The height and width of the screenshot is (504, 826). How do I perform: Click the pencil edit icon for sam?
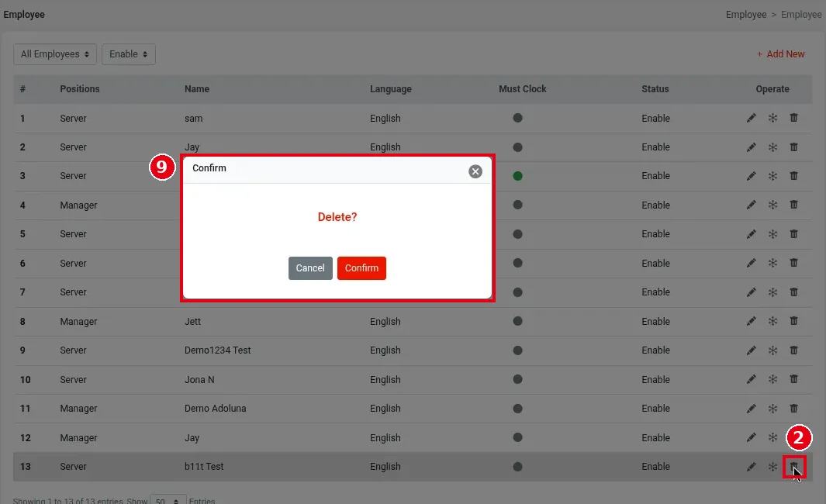point(752,118)
